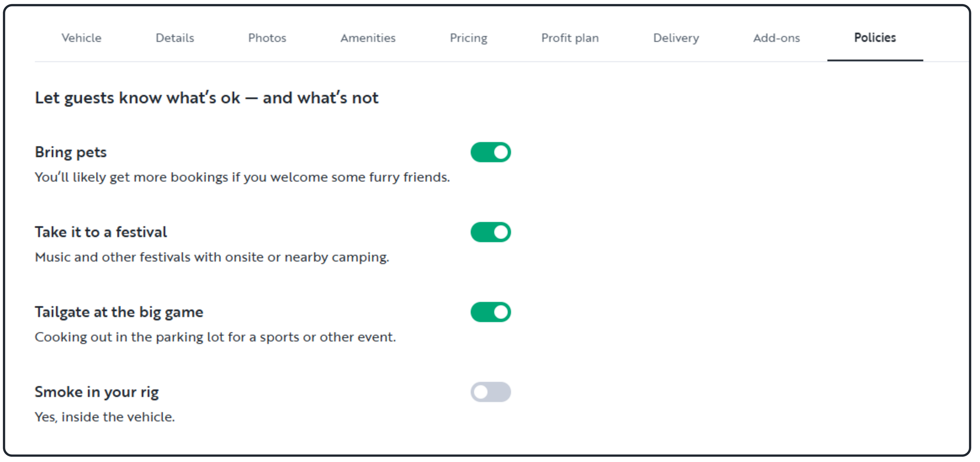The image size is (980, 462).
Task: Select the Amenities tab
Action: 368,38
